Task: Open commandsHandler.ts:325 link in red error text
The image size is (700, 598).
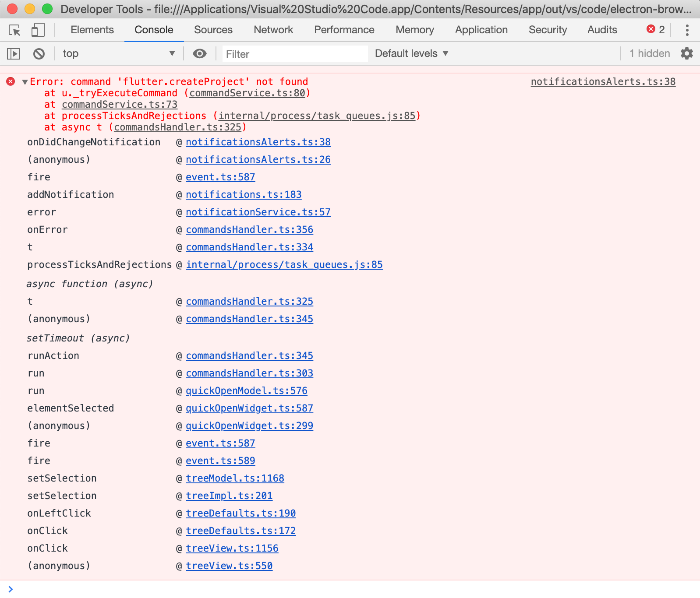Action: coord(177,127)
